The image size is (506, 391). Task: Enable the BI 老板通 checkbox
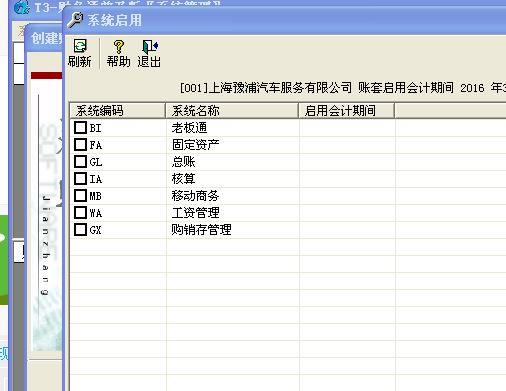coord(80,127)
